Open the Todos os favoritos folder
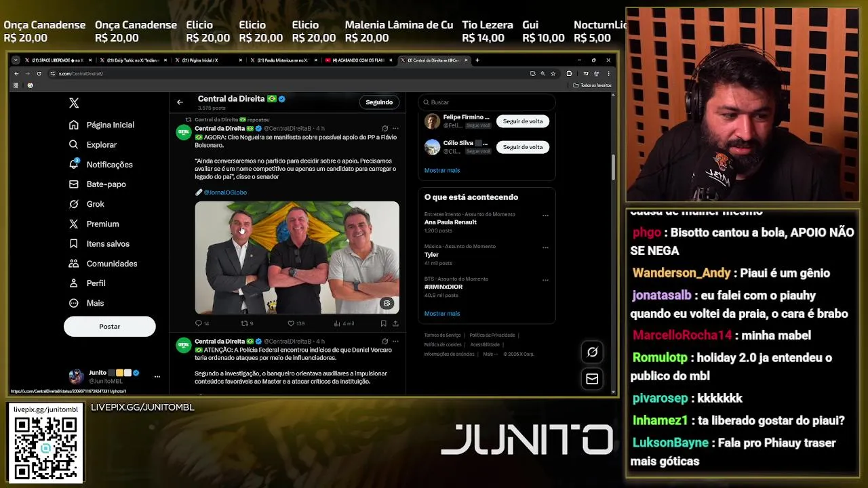 [x=593, y=85]
